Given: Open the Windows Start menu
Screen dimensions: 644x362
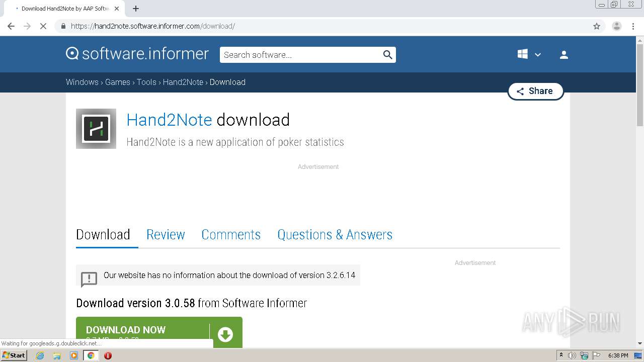Looking at the screenshot, I should click(14, 355).
